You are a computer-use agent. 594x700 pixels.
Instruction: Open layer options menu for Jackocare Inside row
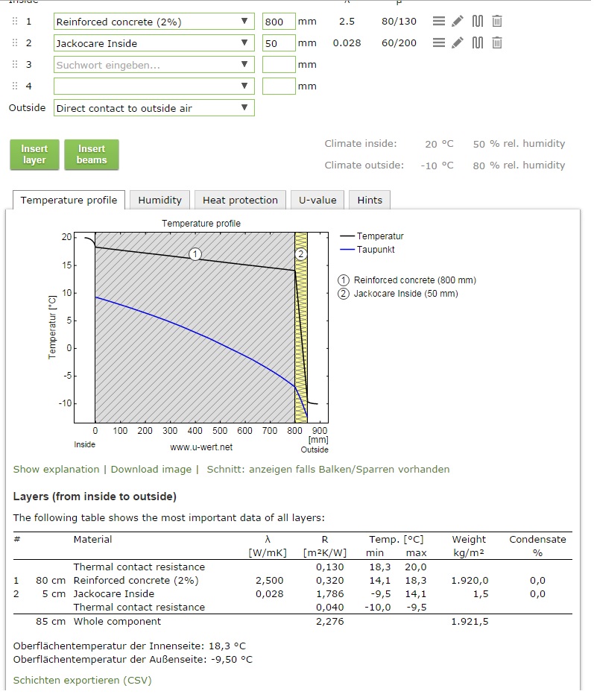click(x=439, y=42)
